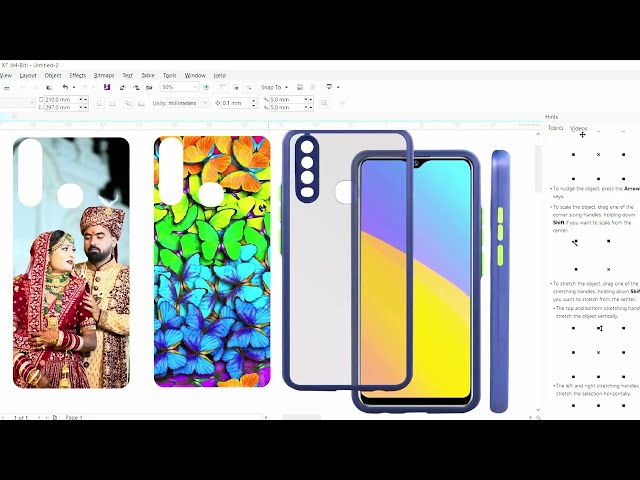
Task: Open the Bitmaps menu
Action: point(104,76)
